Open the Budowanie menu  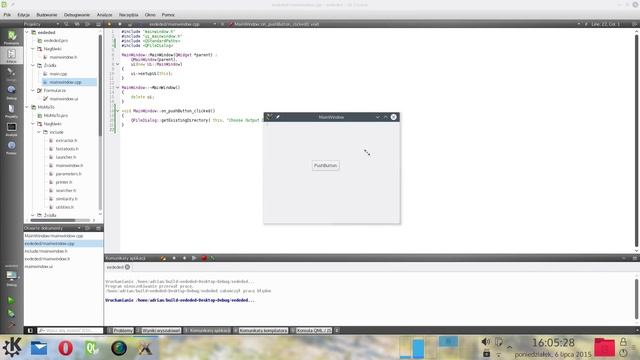47,15
